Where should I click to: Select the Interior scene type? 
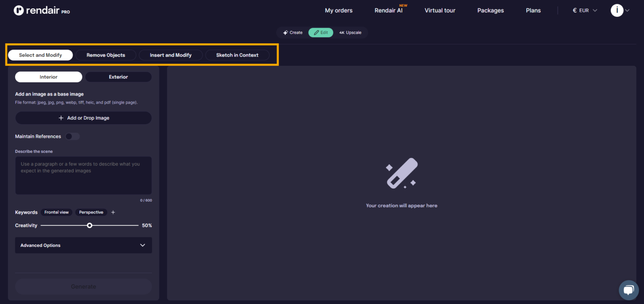click(x=49, y=77)
